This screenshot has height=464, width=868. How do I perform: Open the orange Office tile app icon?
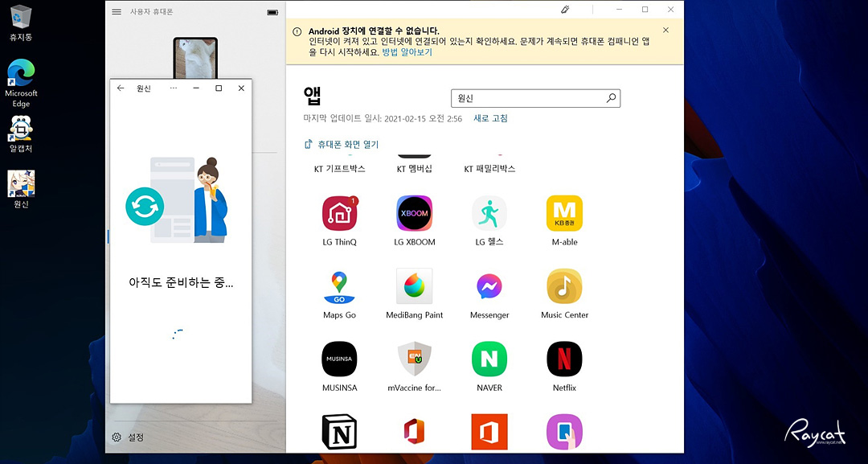pos(489,432)
